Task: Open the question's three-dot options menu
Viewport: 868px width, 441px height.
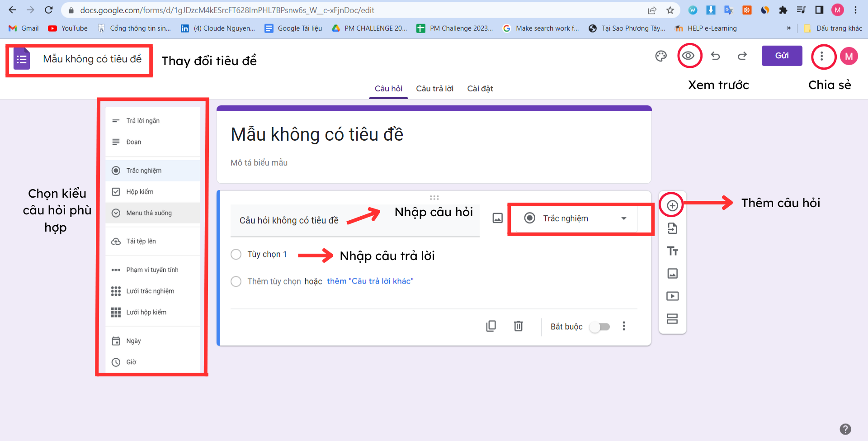Action: point(624,326)
